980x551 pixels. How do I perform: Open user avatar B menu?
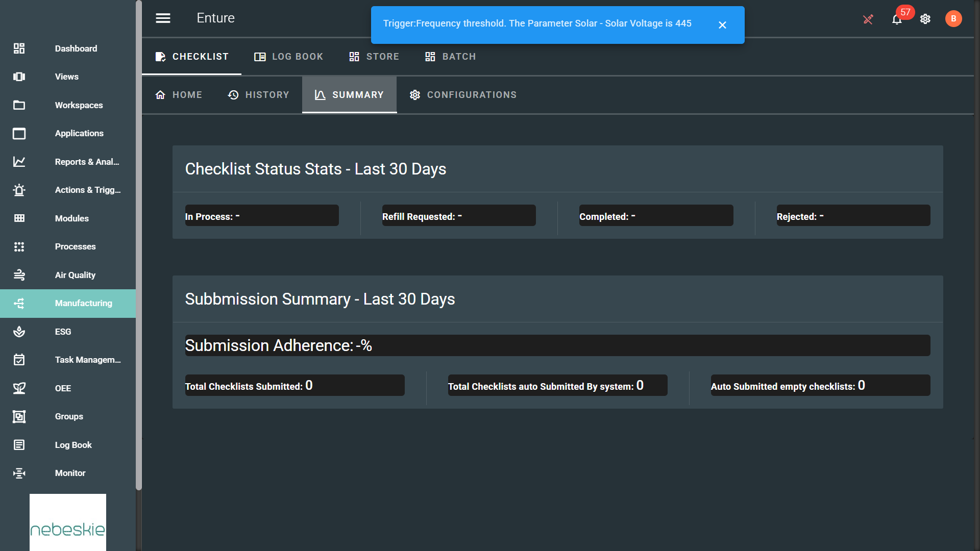tap(953, 19)
